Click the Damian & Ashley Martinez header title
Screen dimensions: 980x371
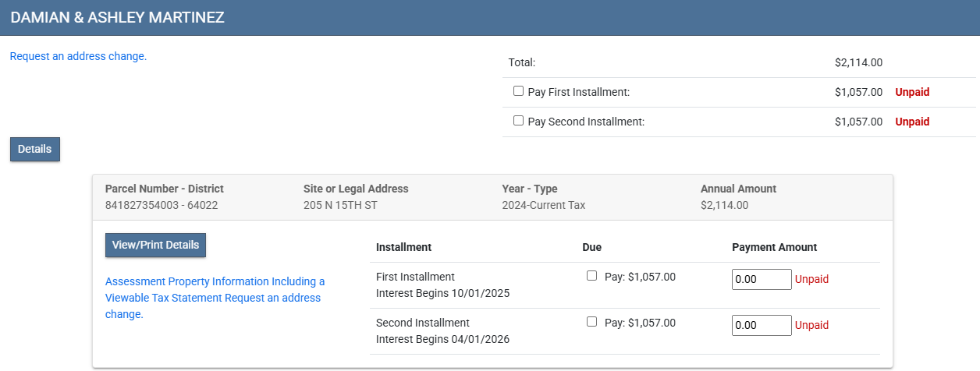pos(117,17)
